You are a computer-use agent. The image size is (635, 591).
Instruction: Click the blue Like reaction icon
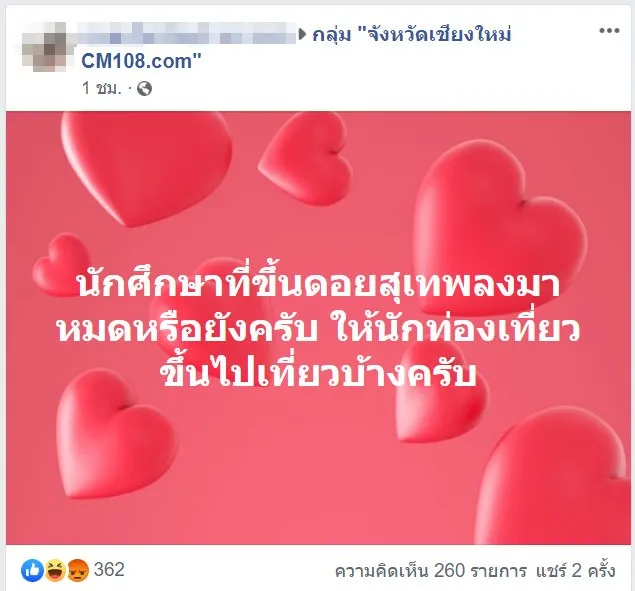pos(32,570)
